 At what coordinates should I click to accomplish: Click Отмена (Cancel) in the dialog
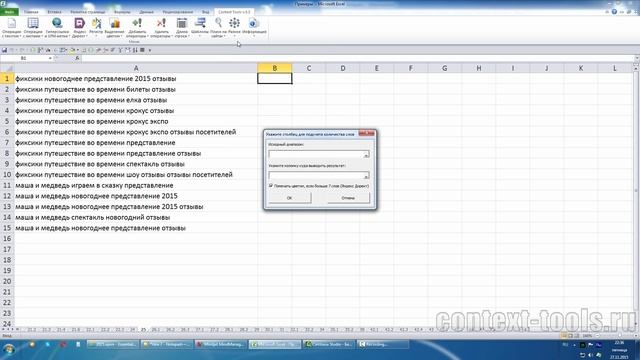(348, 198)
